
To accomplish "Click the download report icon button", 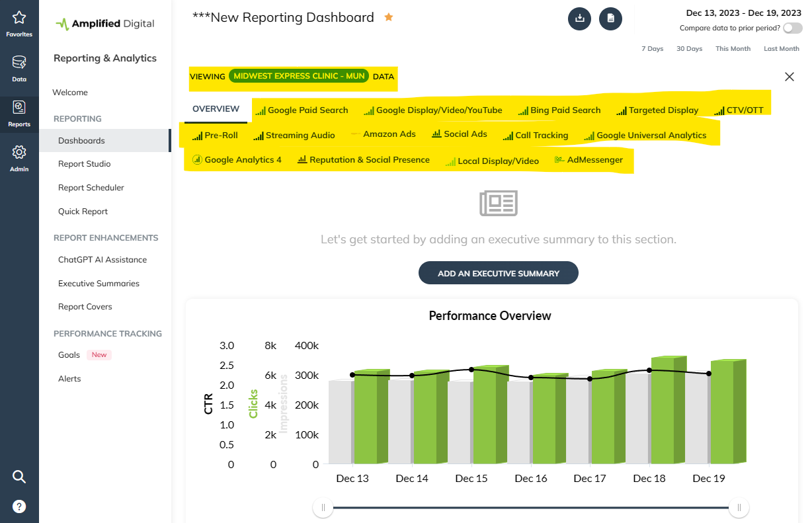I will [x=579, y=19].
